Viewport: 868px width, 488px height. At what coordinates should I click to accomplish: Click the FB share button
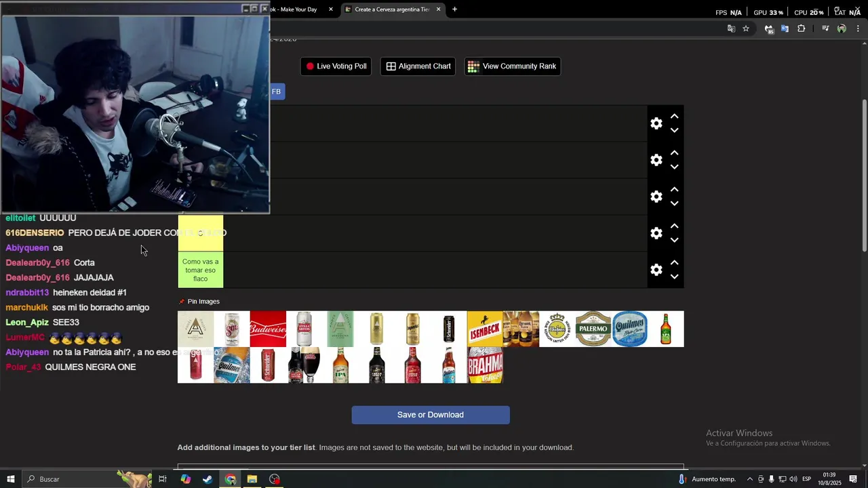click(276, 91)
